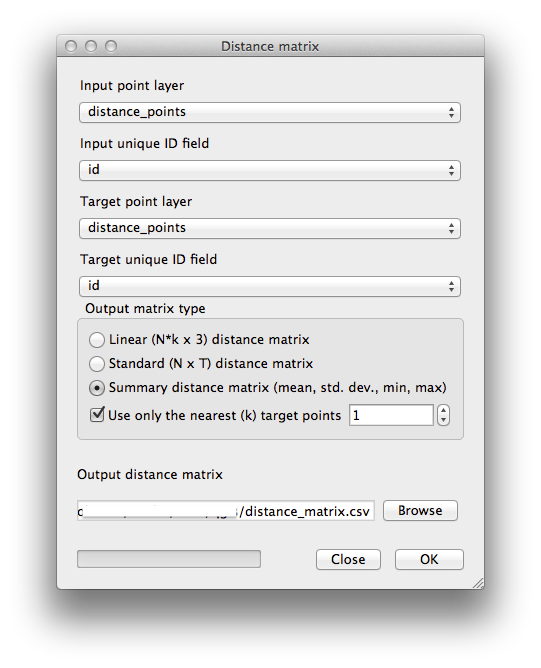Image resolution: width=541 pixels, height=668 pixels.
Task: Click the Close button
Action: click(x=348, y=559)
